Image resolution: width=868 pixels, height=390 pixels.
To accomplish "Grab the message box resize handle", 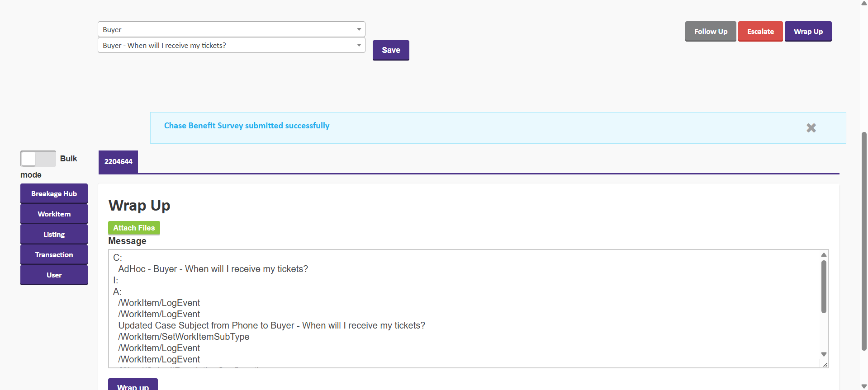I will pyautogui.click(x=825, y=364).
